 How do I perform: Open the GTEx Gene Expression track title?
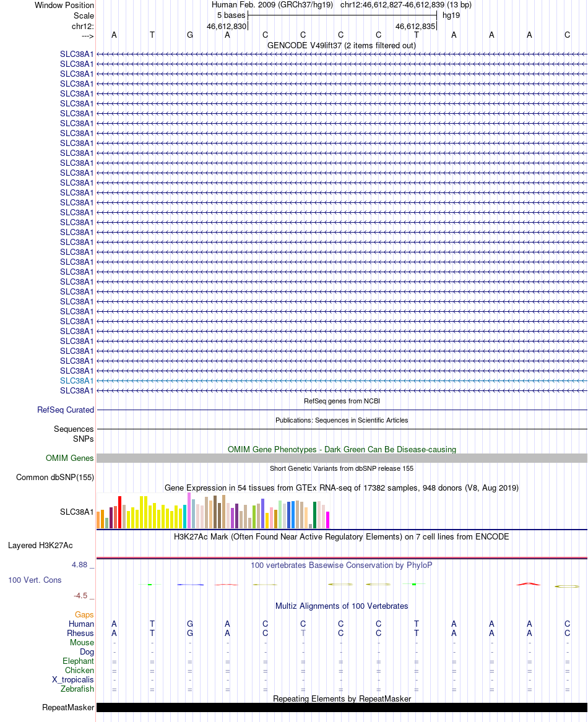342,488
